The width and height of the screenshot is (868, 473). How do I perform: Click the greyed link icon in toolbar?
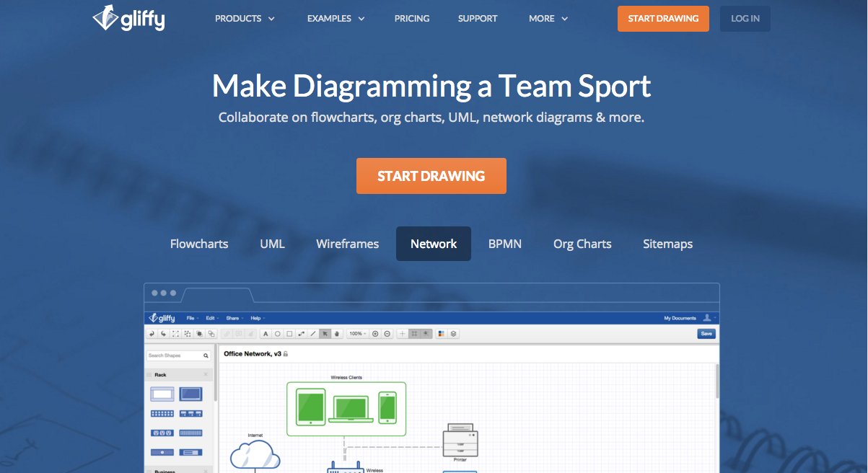[x=227, y=334]
